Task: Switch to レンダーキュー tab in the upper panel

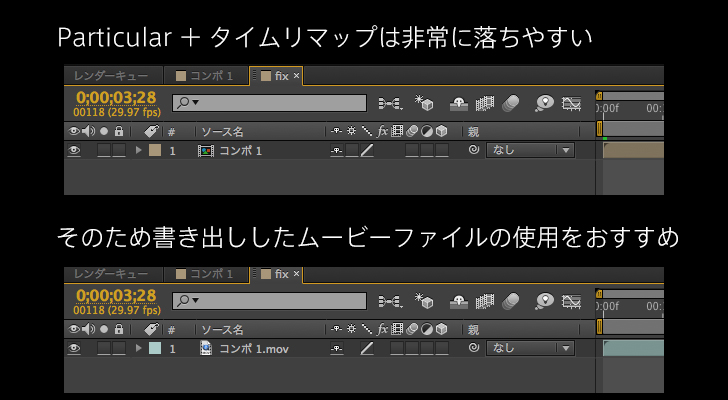Action: (111, 76)
